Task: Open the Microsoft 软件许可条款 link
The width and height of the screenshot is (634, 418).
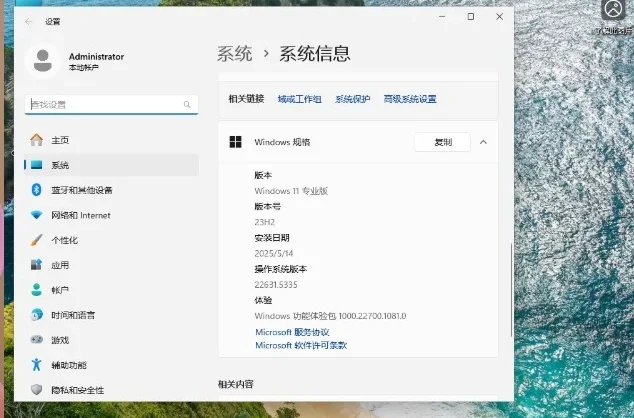Action: pos(301,345)
